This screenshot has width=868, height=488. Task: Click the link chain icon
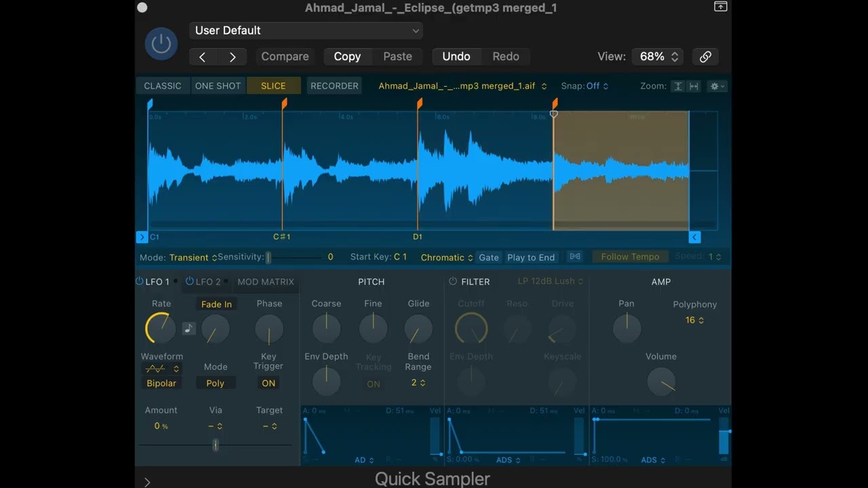coord(705,57)
